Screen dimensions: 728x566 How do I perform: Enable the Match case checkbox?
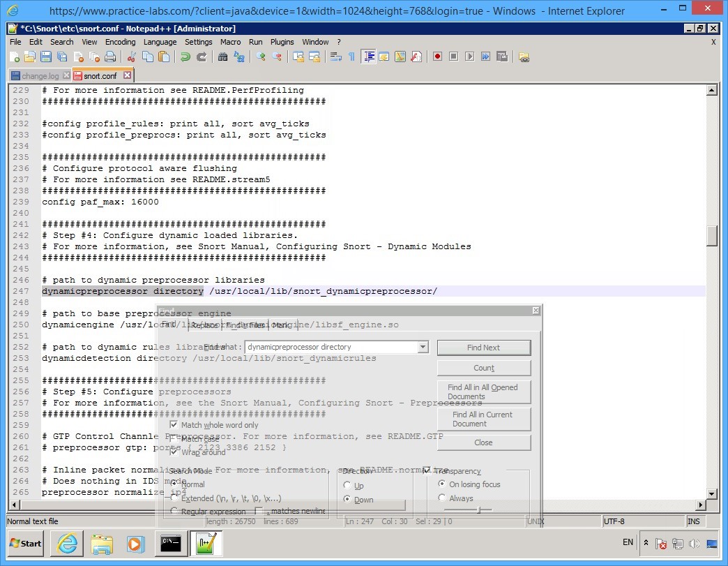pyautogui.click(x=174, y=440)
